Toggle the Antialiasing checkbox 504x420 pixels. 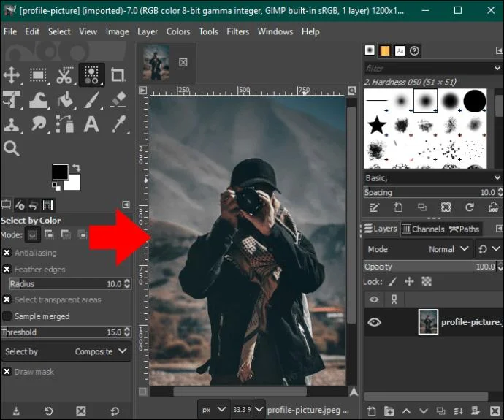(x=7, y=253)
